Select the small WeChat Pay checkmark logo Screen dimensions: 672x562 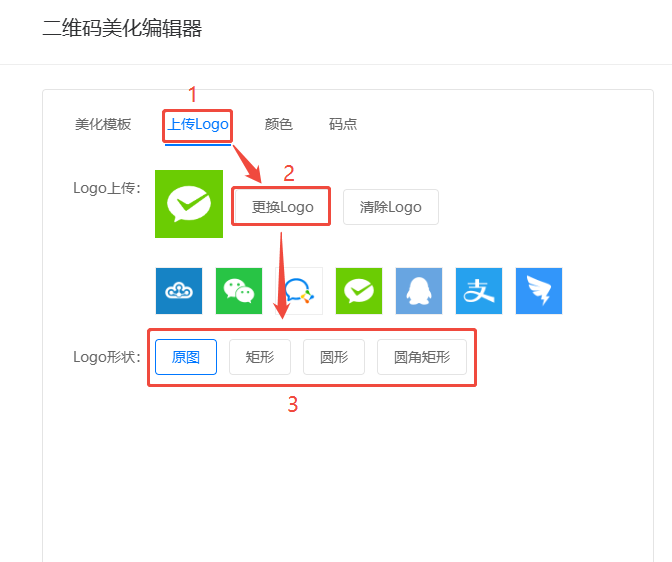pos(359,291)
